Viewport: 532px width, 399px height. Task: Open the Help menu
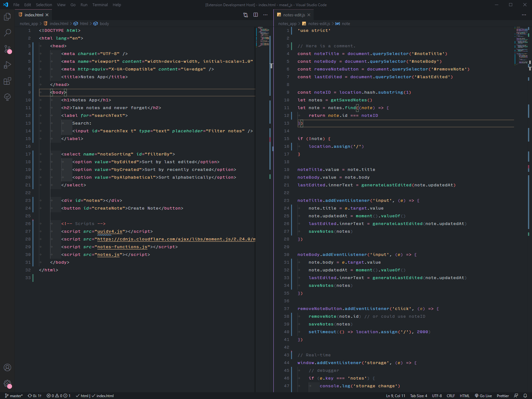coord(117,5)
